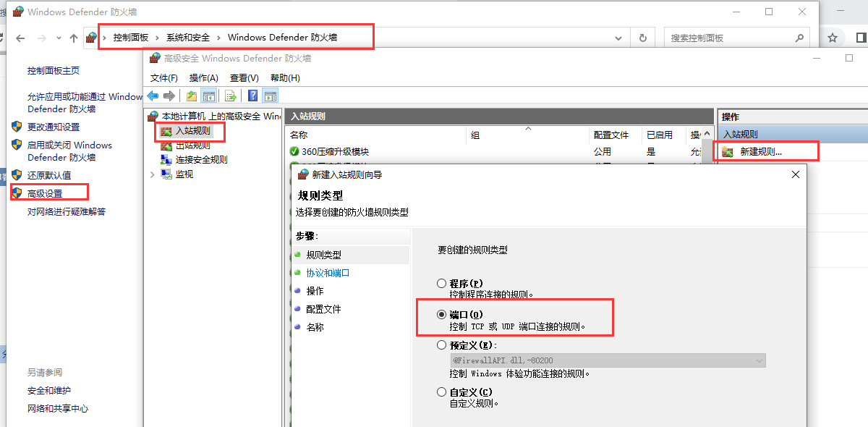Open the 帮助(H) menu
Screen dimensions: 868x427
click(x=285, y=78)
